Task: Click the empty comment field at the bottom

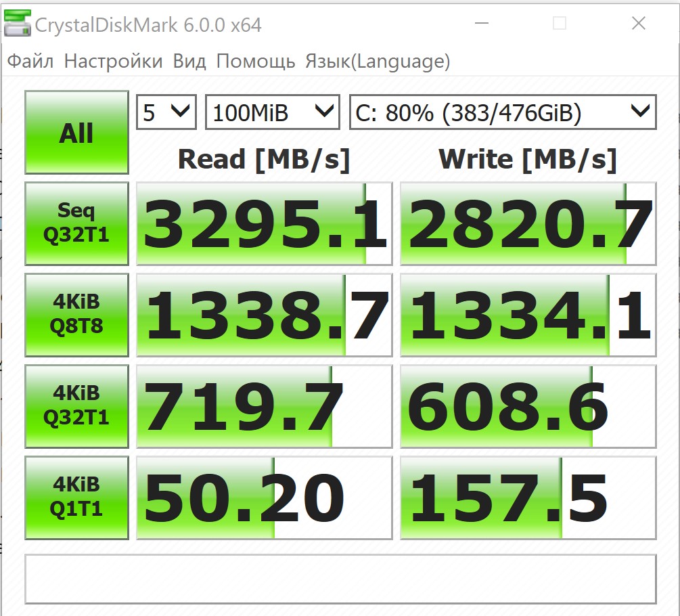Action: 340,579
